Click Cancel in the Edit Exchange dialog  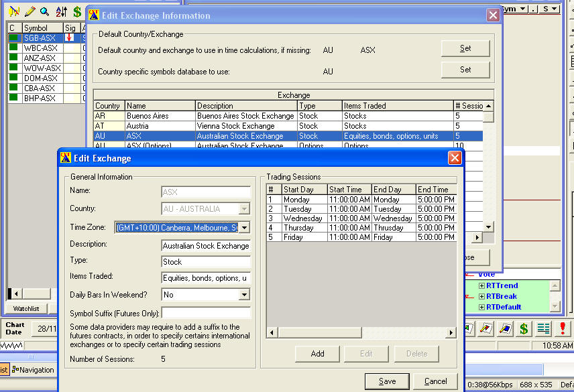[435, 381]
